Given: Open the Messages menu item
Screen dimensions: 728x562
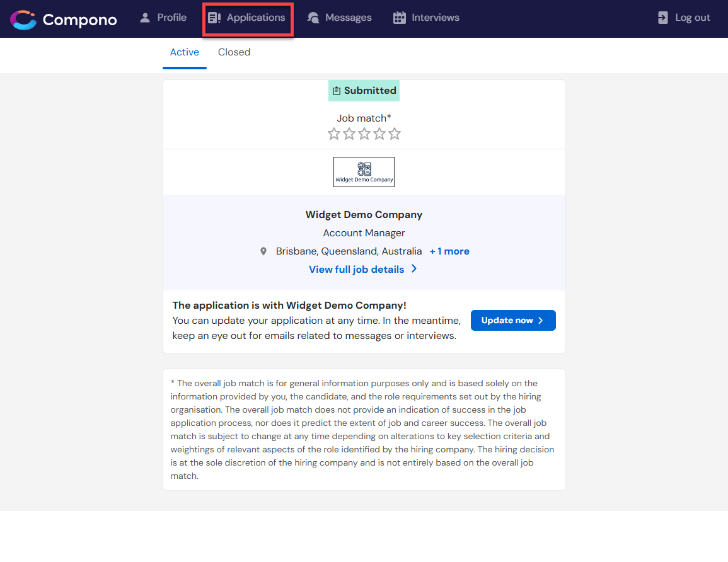Looking at the screenshot, I should tap(339, 18).
